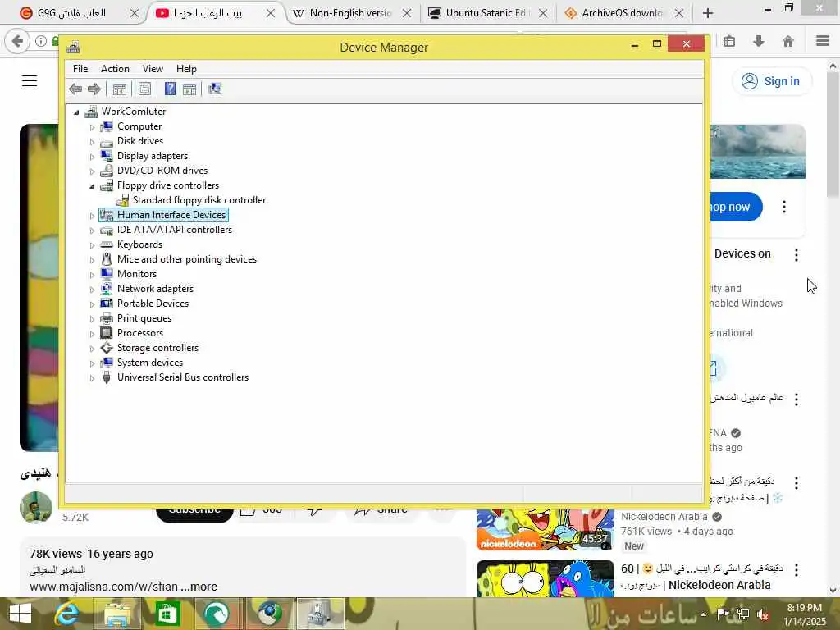The height and width of the screenshot is (630, 840).
Task: Open the Help menu in Device Manager
Action: click(x=186, y=69)
